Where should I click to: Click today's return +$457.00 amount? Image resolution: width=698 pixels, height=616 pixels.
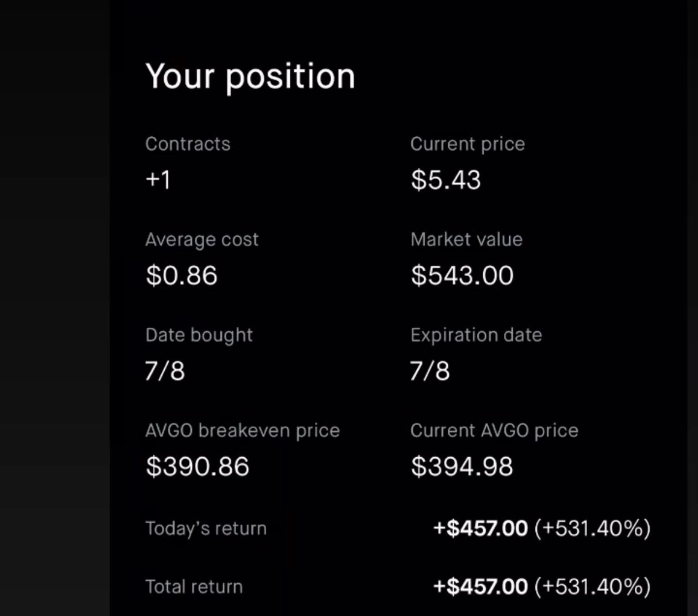coord(480,528)
